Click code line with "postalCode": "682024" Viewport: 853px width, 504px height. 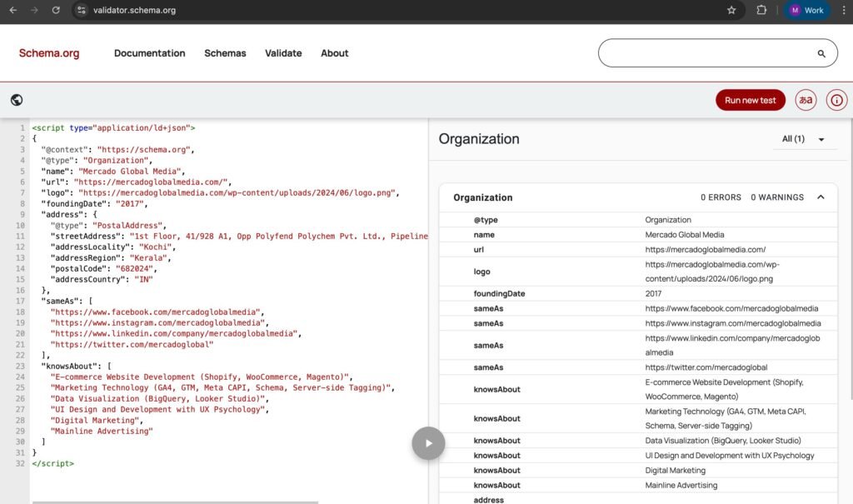coord(103,268)
